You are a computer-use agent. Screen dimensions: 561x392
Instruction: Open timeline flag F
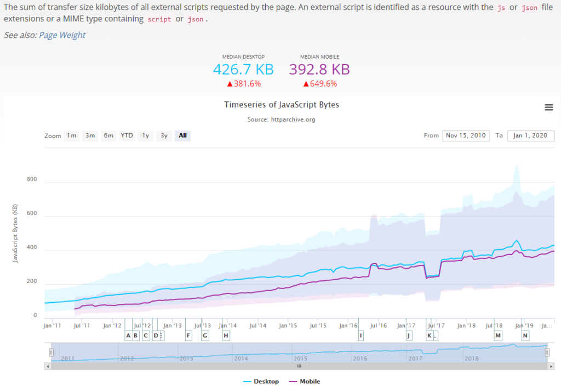point(188,336)
